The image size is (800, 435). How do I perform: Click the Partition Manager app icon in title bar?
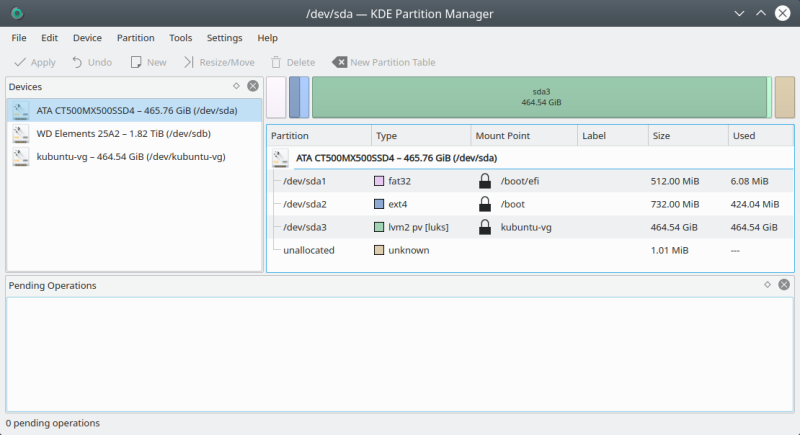[x=17, y=13]
